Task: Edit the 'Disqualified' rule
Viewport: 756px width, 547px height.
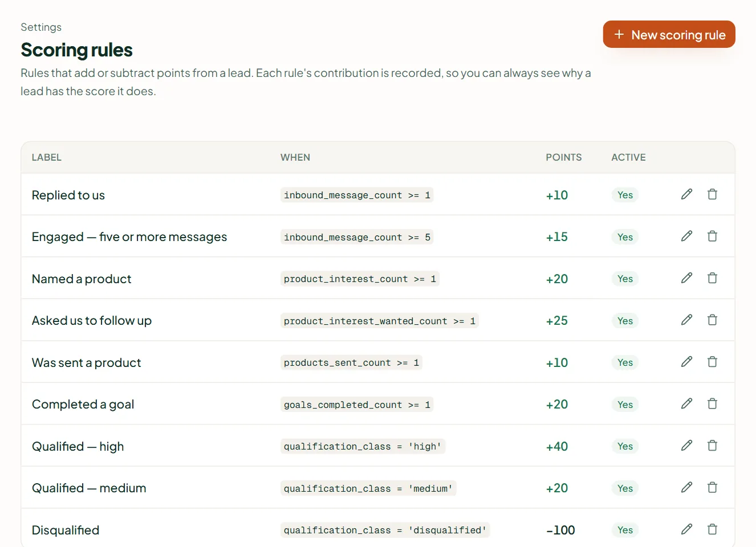Action: [x=686, y=529]
